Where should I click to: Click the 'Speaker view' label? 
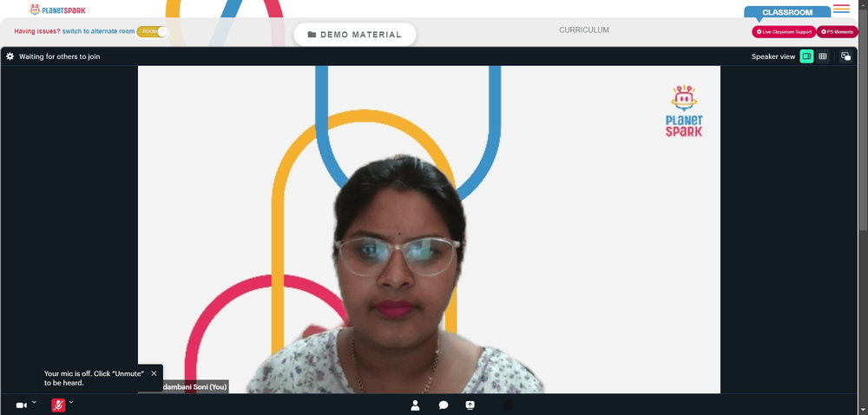[773, 56]
